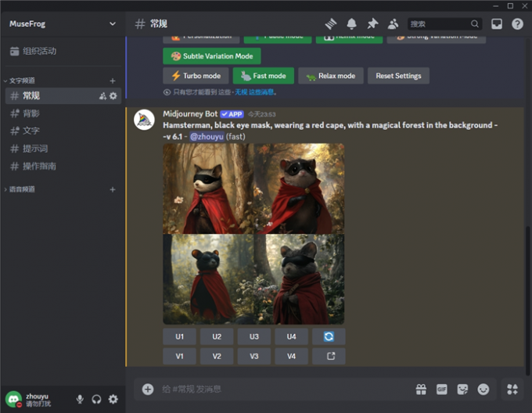Click the Midjourney Bot username

coord(190,114)
